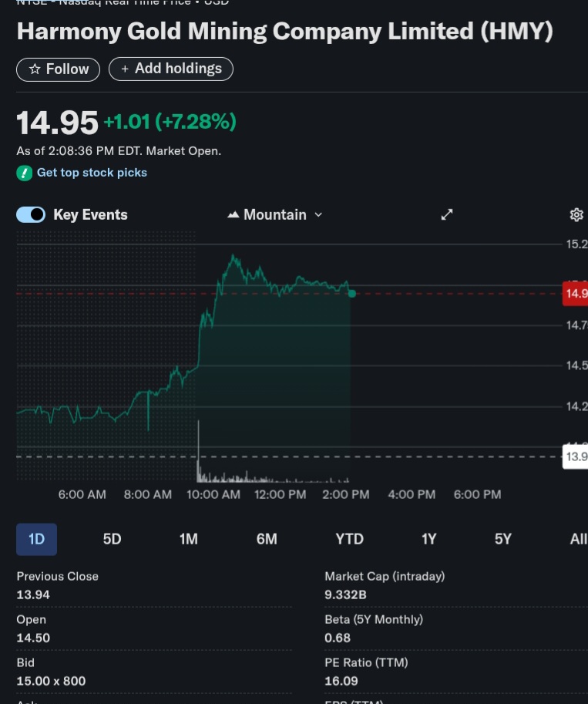Click the Follow star button
The width and height of the screenshot is (588, 704).
(x=58, y=69)
